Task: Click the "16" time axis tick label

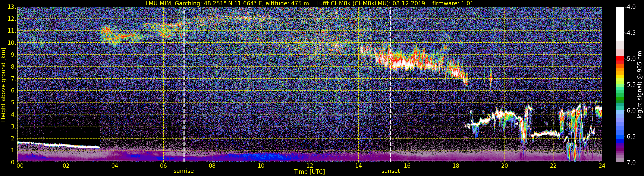Action: click(x=407, y=166)
